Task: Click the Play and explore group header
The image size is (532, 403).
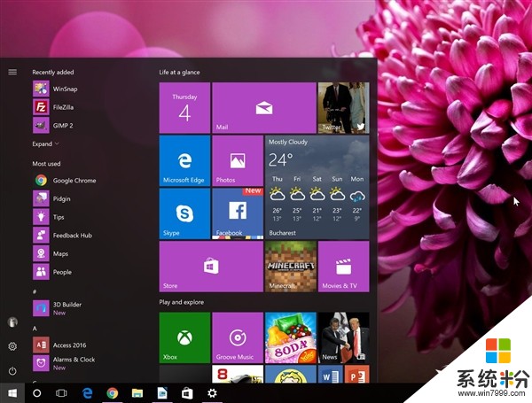Action: point(182,302)
